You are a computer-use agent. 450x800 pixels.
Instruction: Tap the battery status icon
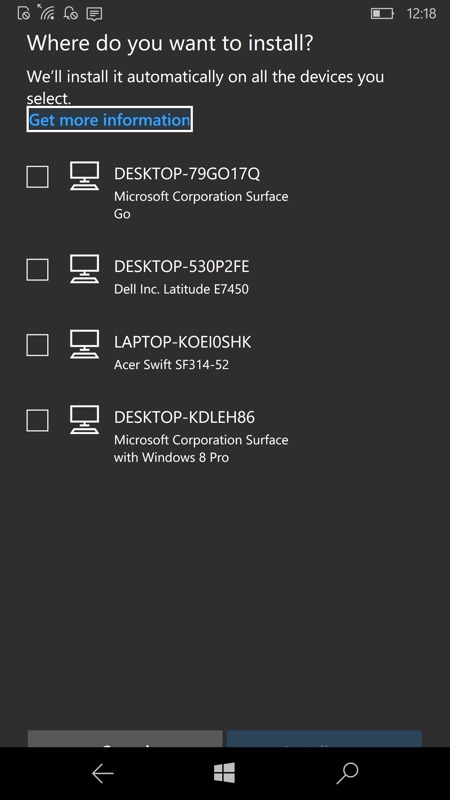(x=382, y=13)
